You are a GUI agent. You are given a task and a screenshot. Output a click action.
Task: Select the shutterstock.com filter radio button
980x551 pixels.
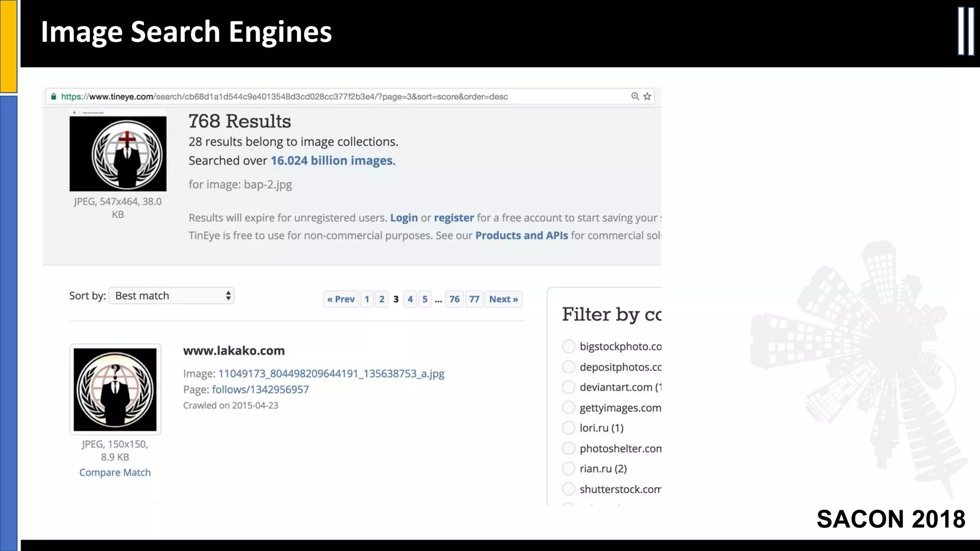[568, 489]
